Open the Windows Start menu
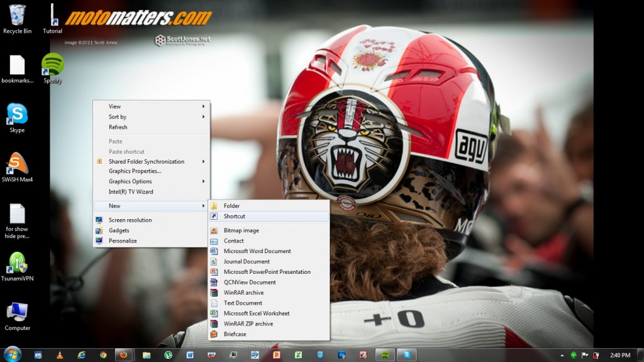644x362 pixels. pyautogui.click(x=13, y=354)
